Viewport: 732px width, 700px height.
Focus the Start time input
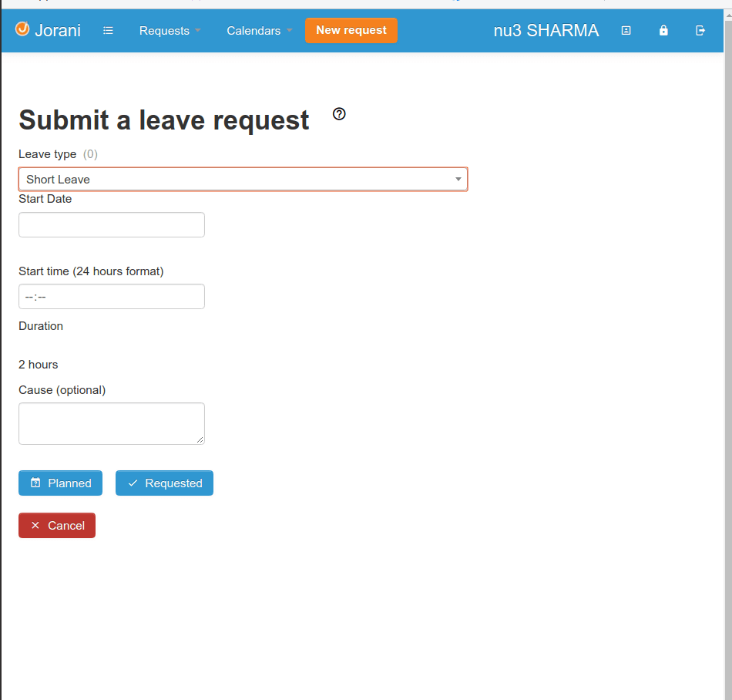point(112,297)
